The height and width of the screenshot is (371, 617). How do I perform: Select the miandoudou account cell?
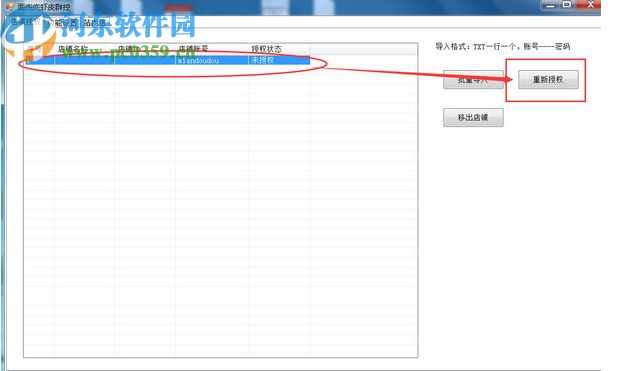pos(212,60)
